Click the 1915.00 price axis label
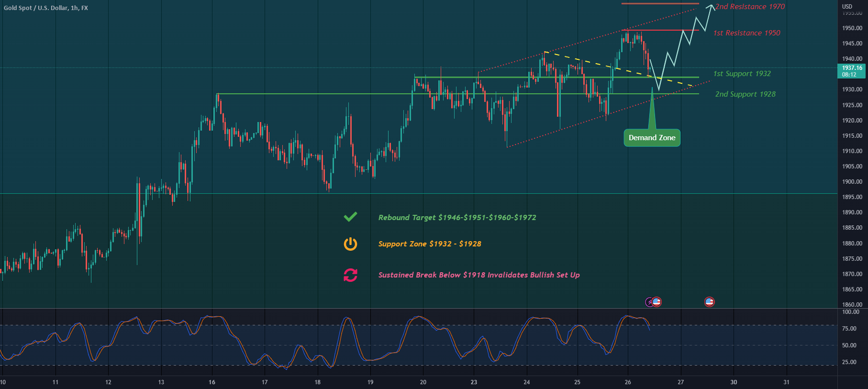The height and width of the screenshot is (389, 868). pos(852,136)
